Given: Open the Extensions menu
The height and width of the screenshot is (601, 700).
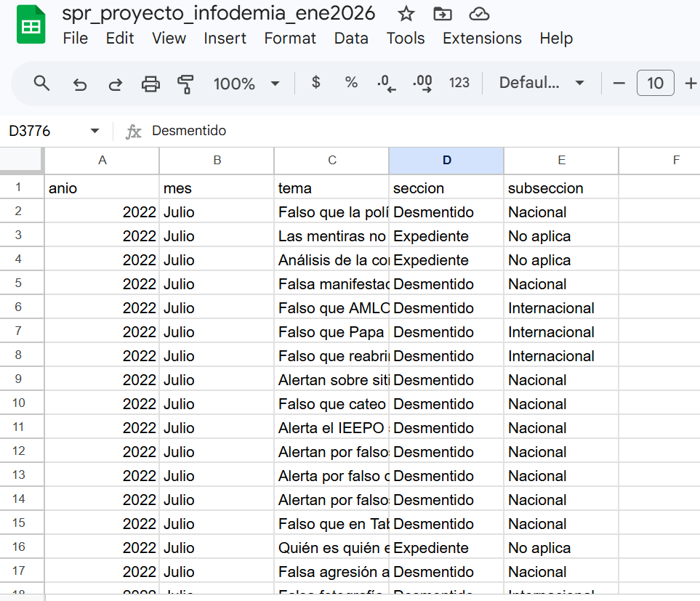Looking at the screenshot, I should [x=482, y=39].
